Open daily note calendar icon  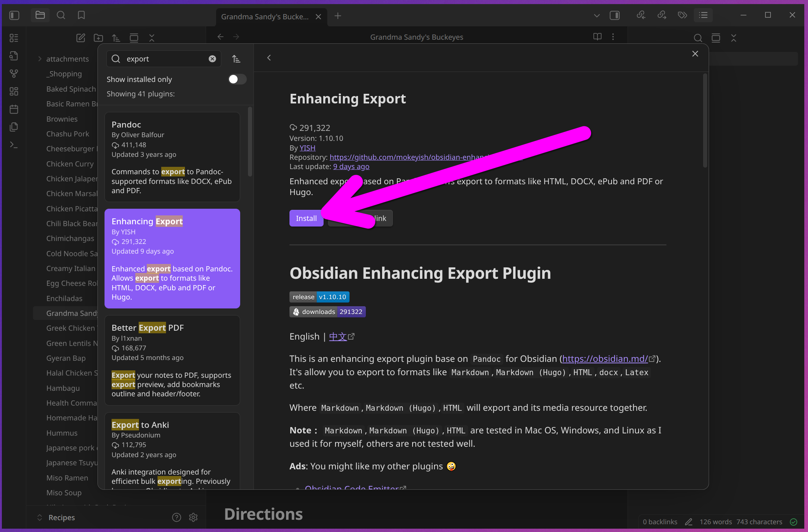14,109
